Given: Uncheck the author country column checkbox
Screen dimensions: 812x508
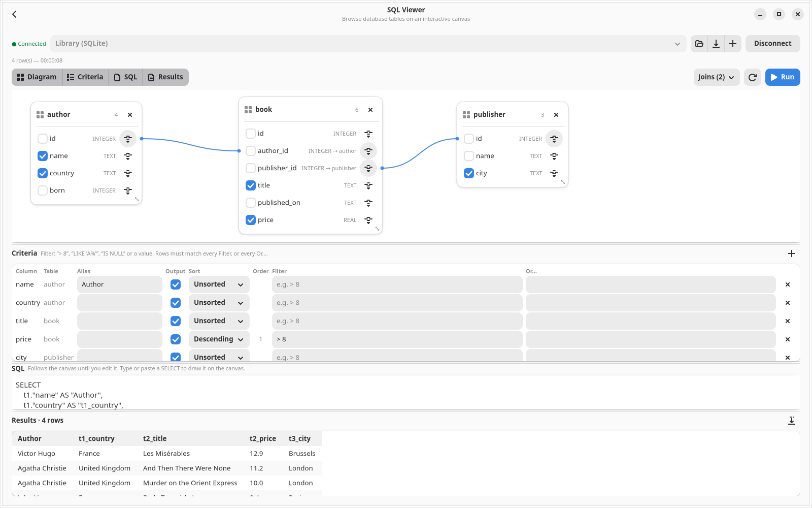Looking at the screenshot, I should click(x=43, y=173).
